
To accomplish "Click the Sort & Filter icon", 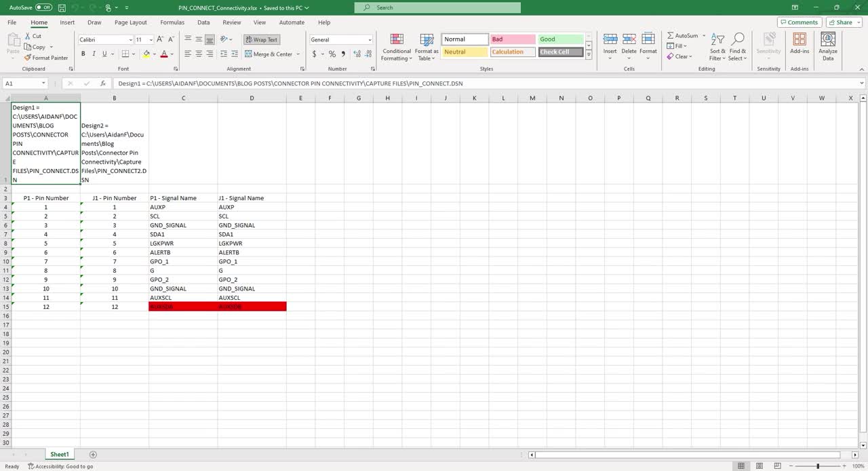I will (x=717, y=46).
